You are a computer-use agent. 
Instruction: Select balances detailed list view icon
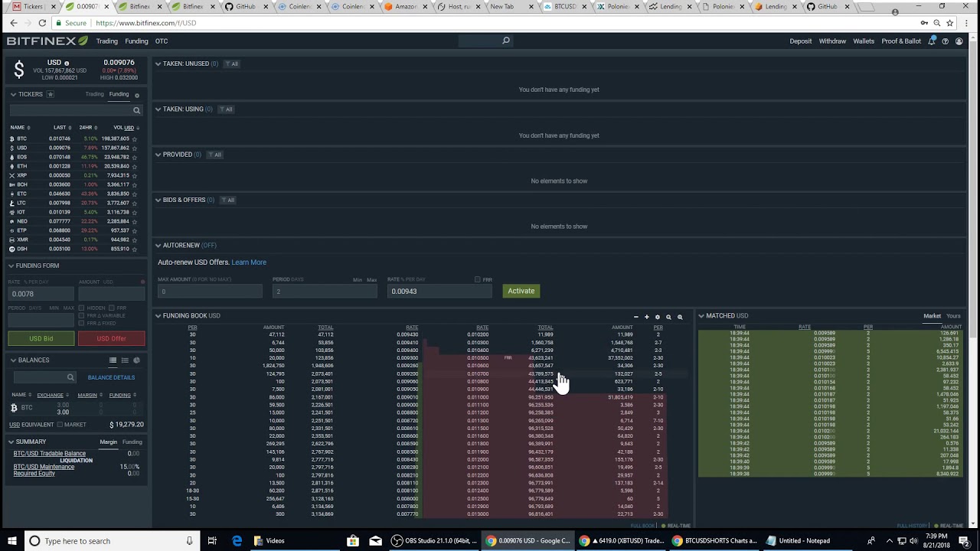[125, 360]
